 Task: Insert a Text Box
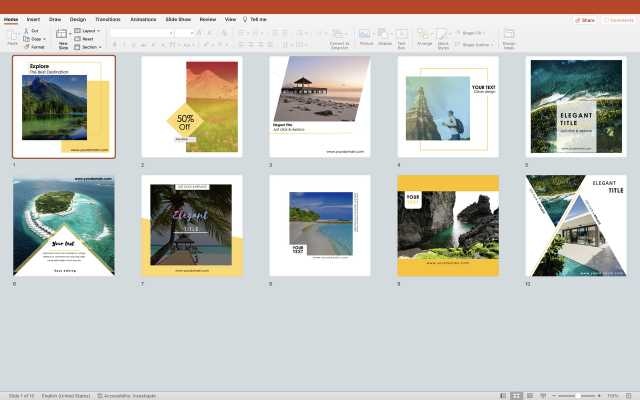401,35
